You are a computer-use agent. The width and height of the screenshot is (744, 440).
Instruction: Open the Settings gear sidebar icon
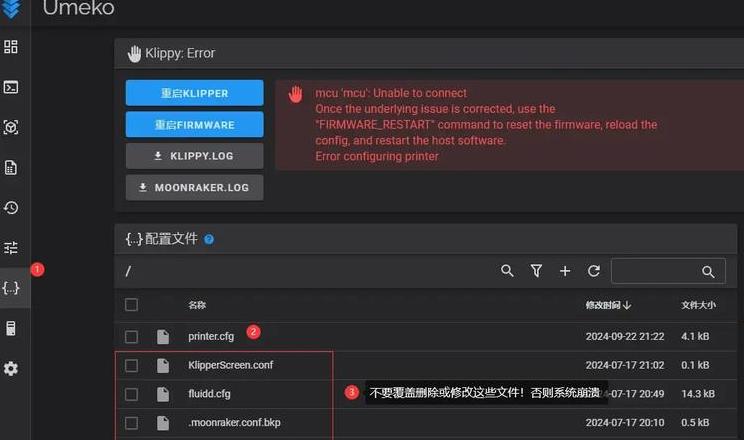click(x=10, y=368)
